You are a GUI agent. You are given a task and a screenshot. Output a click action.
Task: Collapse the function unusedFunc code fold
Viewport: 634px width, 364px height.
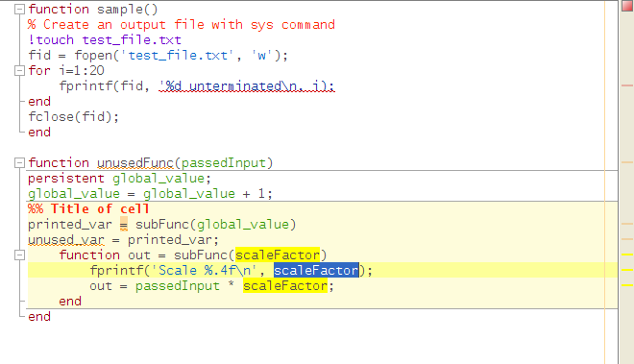(x=19, y=163)
